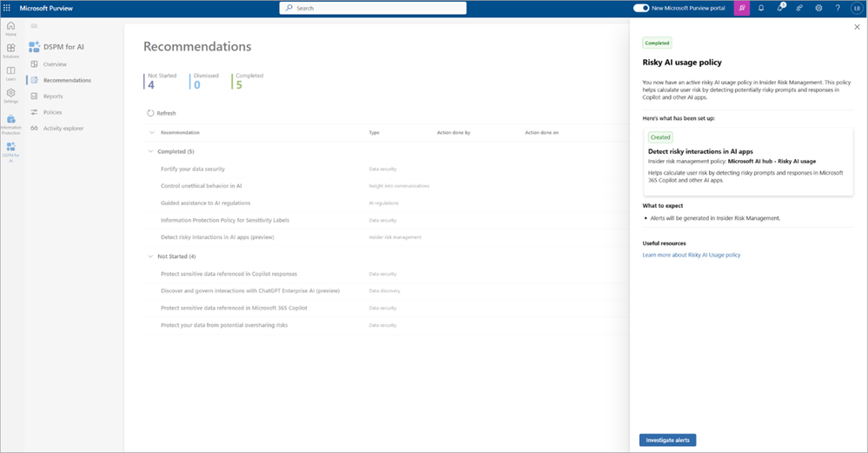Click the Dismissed count 0
The image size is (868, 453).
coord(197,84)
